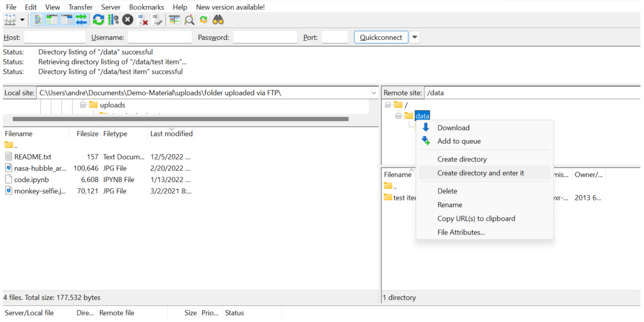Cancel the current operation
Image resolution: width=644 pixels, height=322 pixels.
click(x=127, y=20)
